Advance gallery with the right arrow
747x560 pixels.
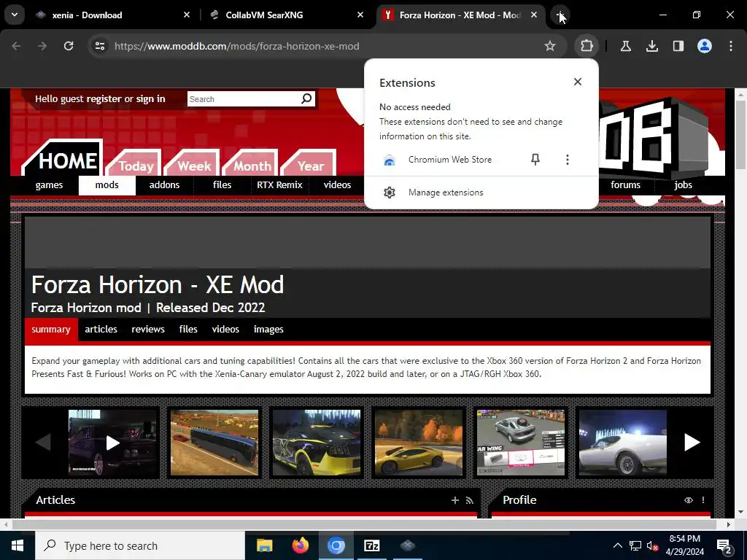pyautogui.click(x=692, y=443)
